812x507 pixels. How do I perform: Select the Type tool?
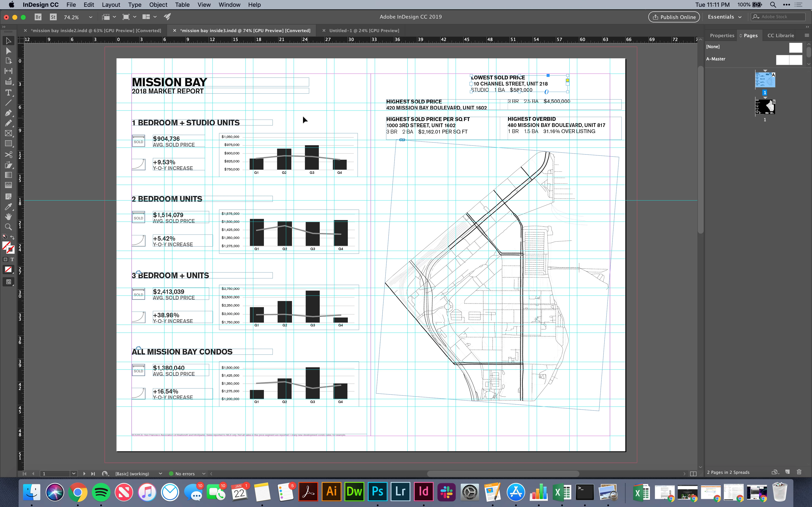pos(8,93)
